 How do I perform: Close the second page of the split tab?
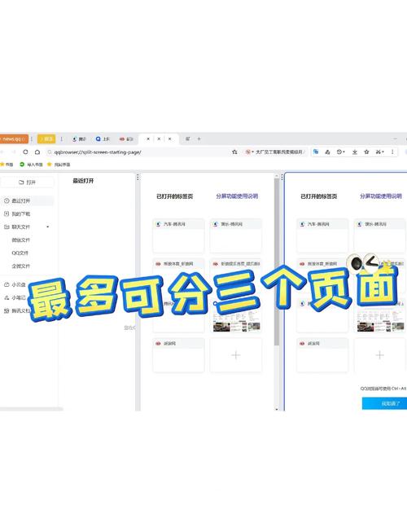click(x=159, y=138)
